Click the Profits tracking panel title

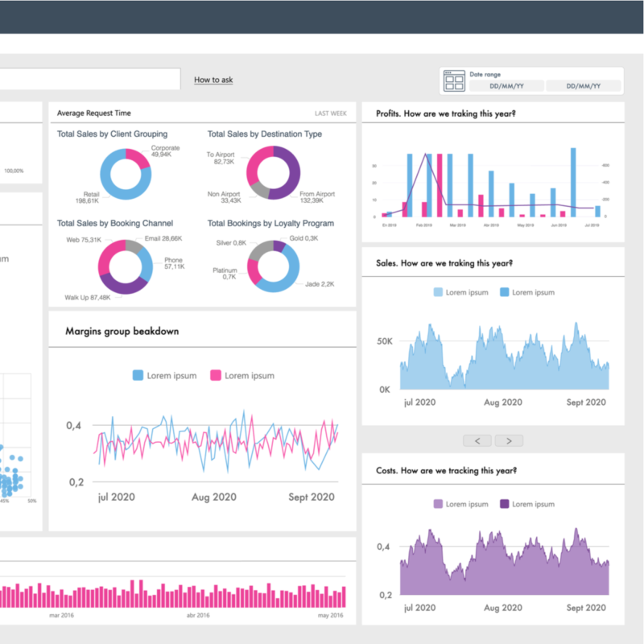pos(446,114)
